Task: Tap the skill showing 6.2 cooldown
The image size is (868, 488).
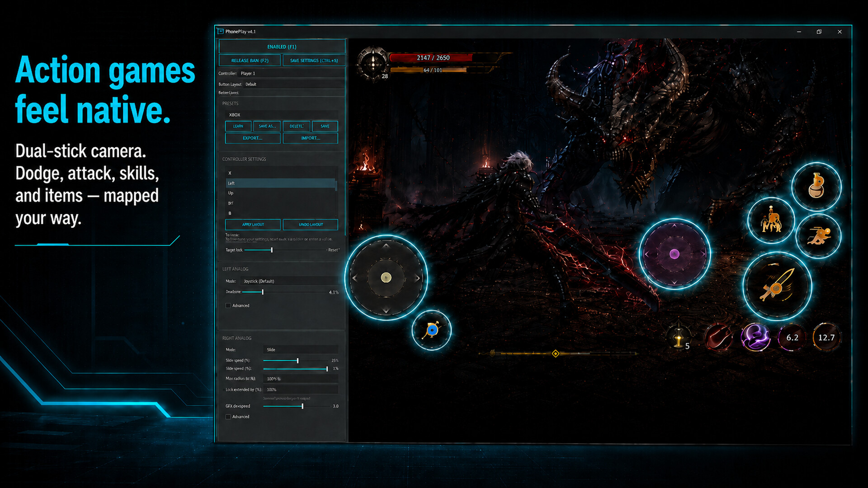Action: coord(792,338)
